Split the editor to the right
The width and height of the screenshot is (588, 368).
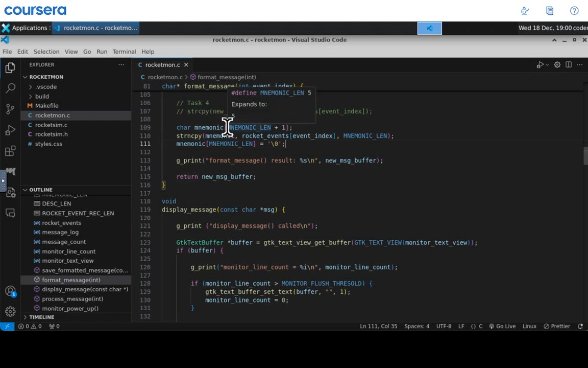click(x=569, y=65)
